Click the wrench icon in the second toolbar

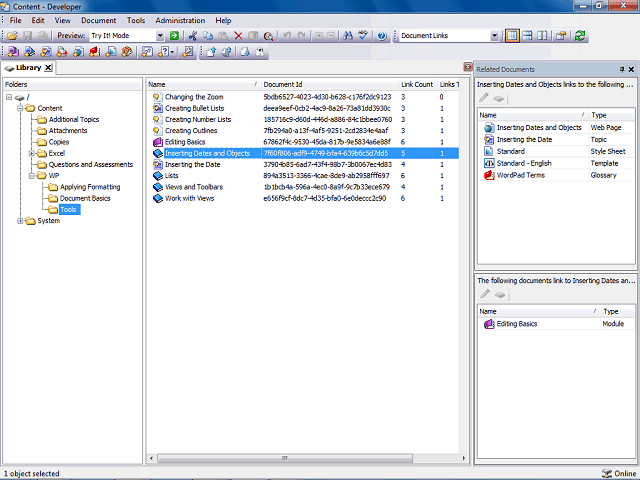(x=188, y=52)
